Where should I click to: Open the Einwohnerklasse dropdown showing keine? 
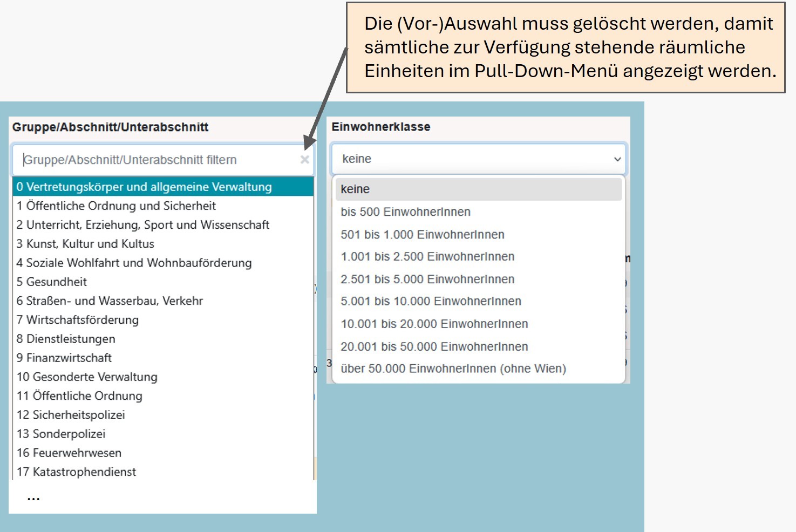[478, 159]
